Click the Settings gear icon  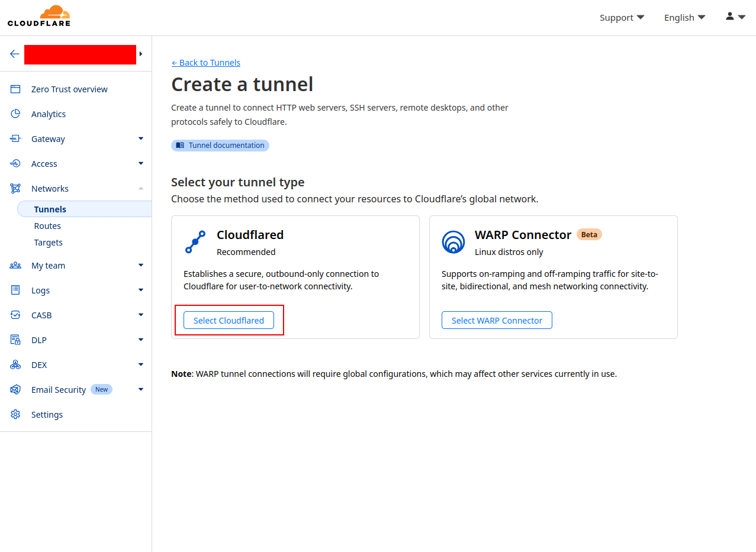[15, 415]
